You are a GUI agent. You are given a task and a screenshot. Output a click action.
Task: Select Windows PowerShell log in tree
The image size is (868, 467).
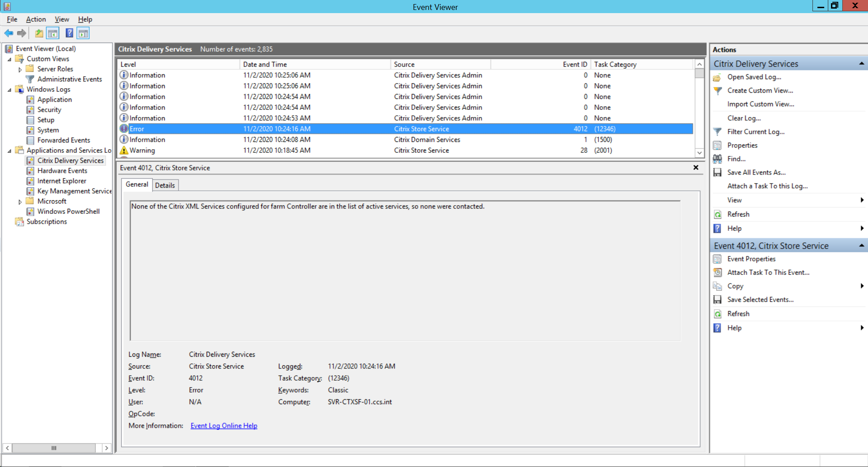point(69,212)
